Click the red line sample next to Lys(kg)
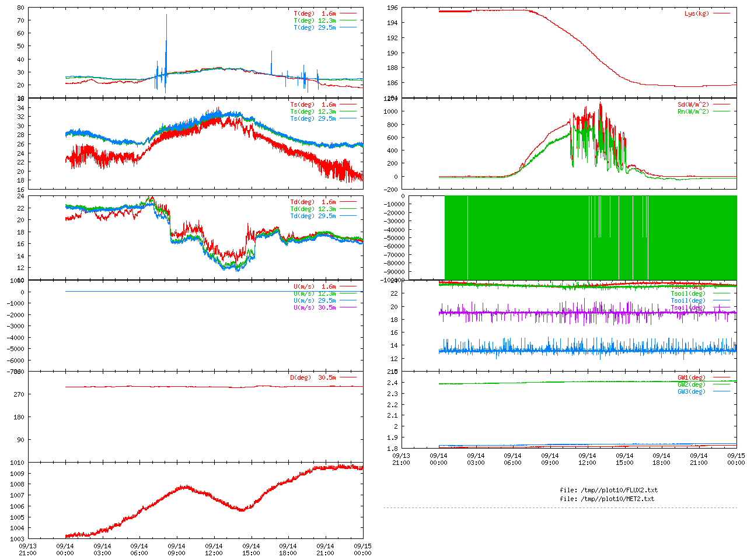The width and height of the screenshot is (747, 560). pos(721,13)
